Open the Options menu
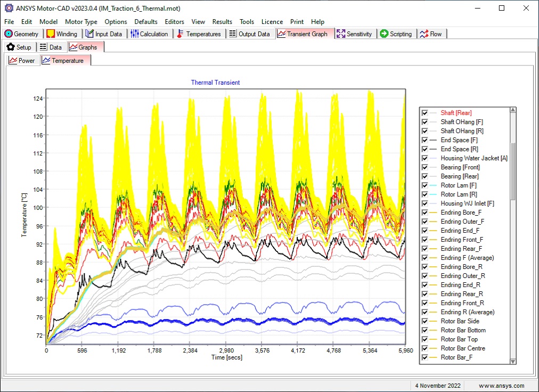This screenshot has width=539, height=392. 116,22
